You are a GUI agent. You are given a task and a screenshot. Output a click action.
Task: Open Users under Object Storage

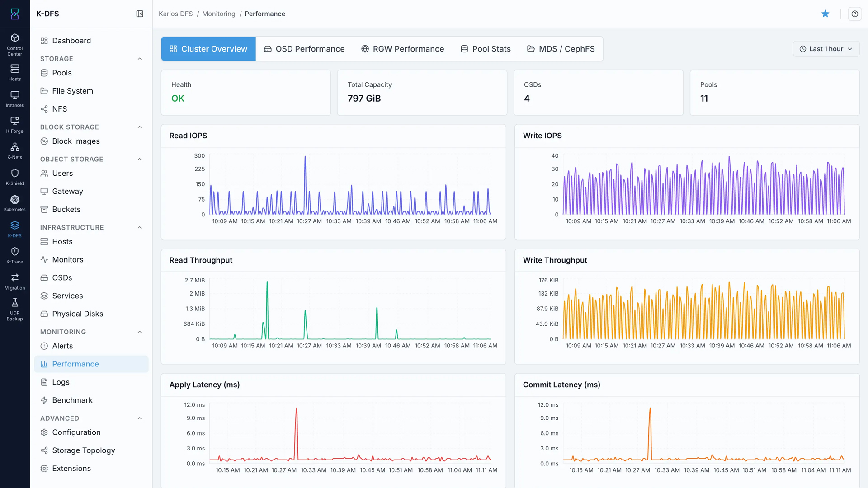point(91,173)
